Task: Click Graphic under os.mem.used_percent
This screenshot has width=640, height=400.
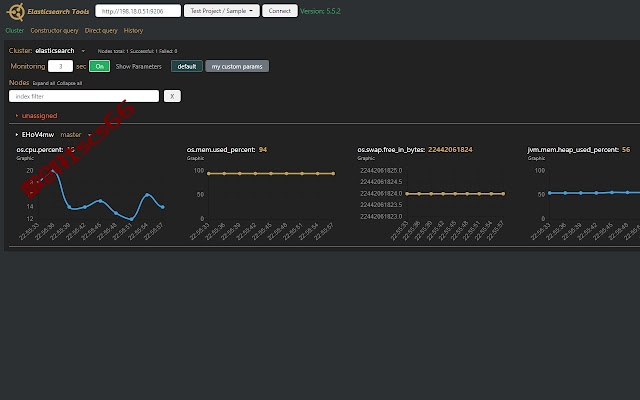Action: [x=196, y=158]
